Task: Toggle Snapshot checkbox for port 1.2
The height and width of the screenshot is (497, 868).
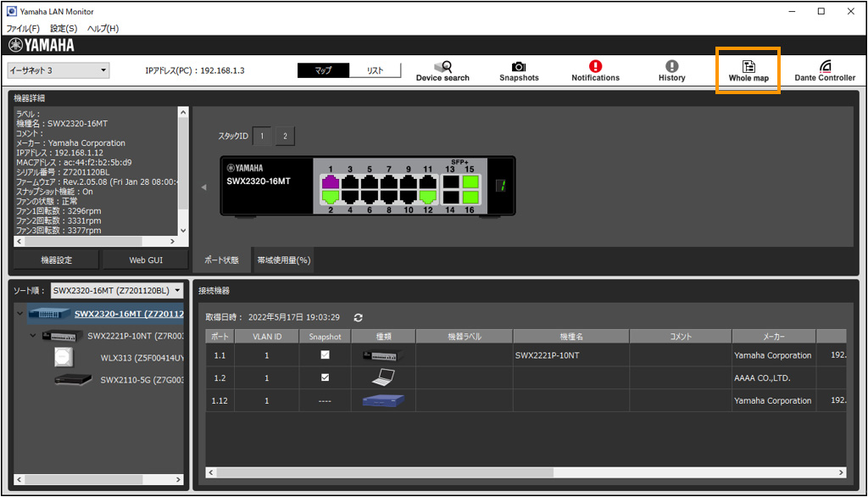Action: tap(325, 377)
